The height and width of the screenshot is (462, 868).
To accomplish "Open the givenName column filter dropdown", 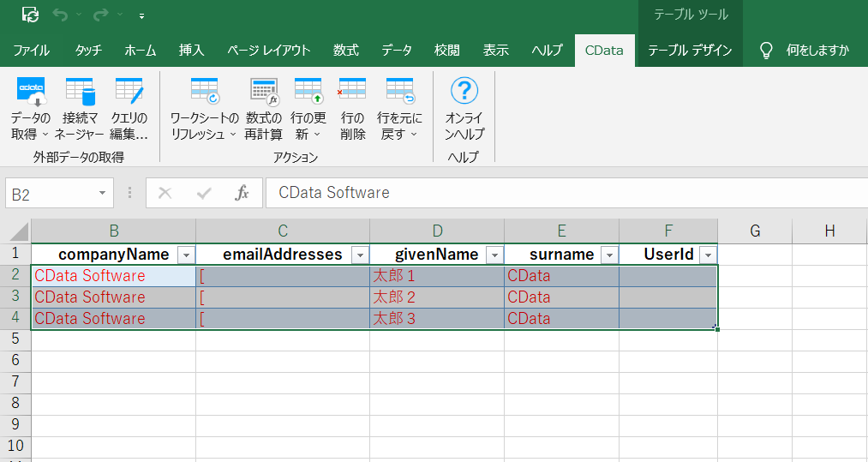I will pos(494,255).
